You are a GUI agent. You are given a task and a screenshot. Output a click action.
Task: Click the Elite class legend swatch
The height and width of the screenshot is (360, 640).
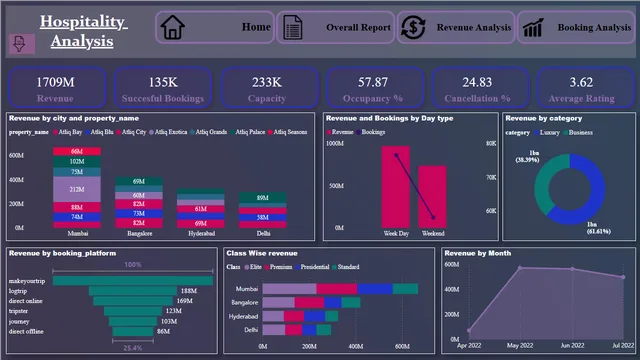coord(247,267)
